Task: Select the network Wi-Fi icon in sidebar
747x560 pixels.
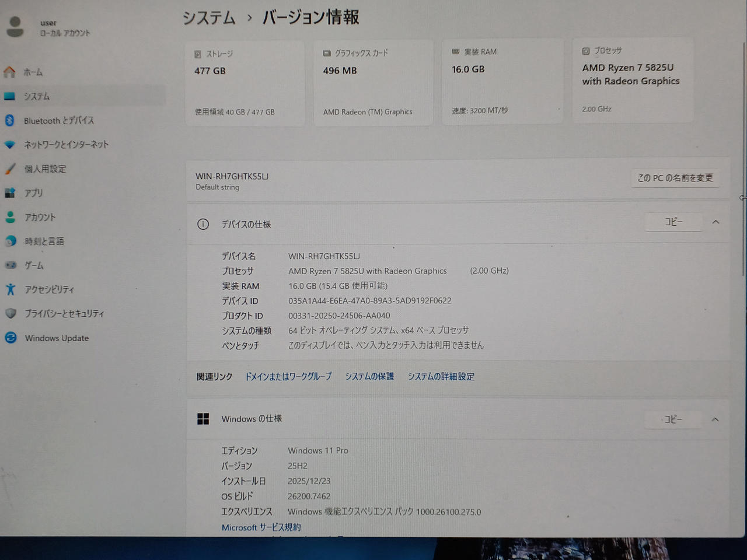Action: tap(9, 145)
